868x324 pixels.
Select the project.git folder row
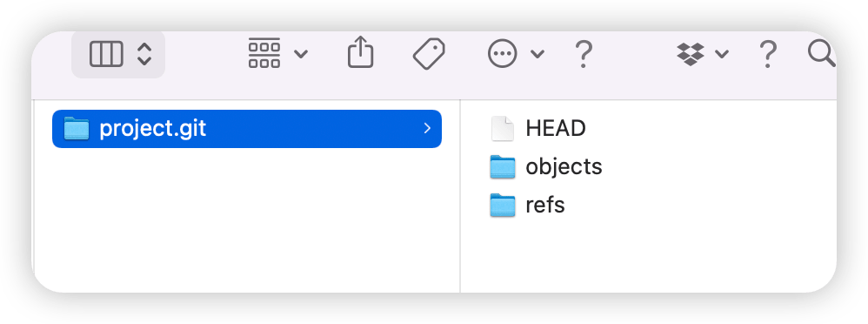tap(247, 129)
